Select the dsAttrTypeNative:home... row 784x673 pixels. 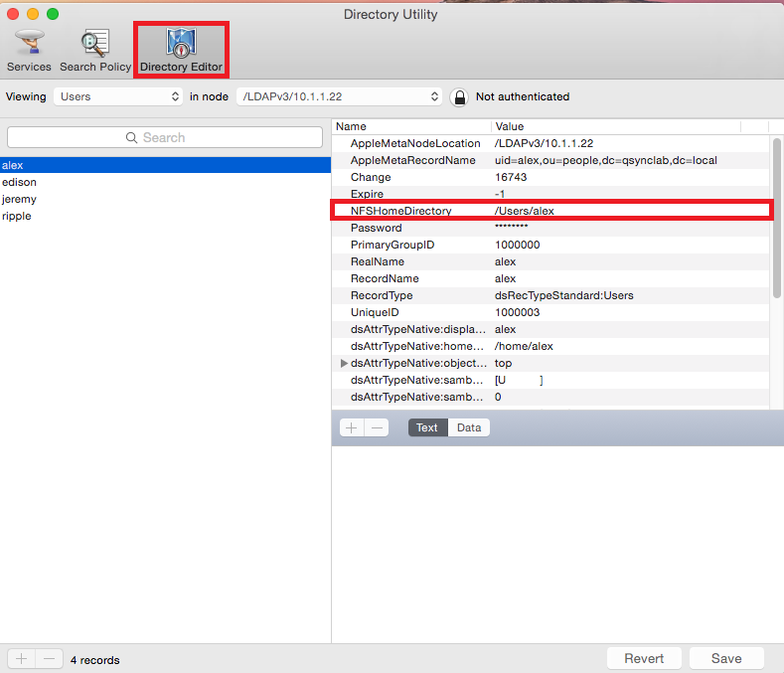[x=550, y=346]
